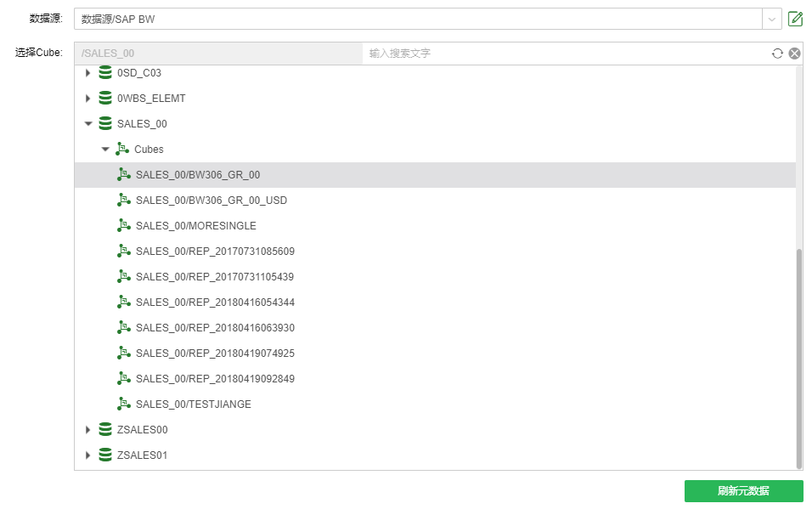Select the 0SD_C03 tree item

(x=139, y=73)
